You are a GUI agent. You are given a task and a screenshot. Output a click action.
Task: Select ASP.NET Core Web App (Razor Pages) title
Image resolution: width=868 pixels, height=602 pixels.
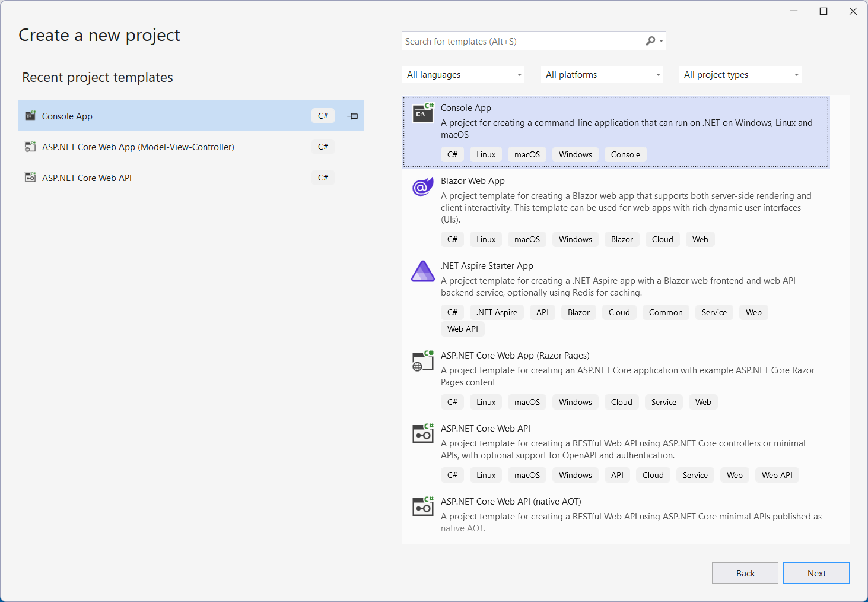515,356
